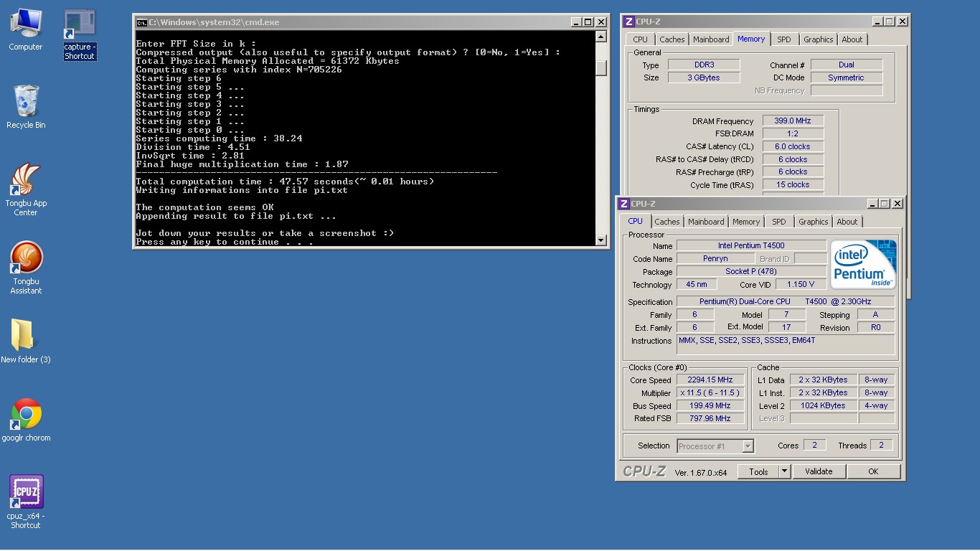Click the Threads count value 2
This screenshot has width=980, height=551.
point(882,445)
